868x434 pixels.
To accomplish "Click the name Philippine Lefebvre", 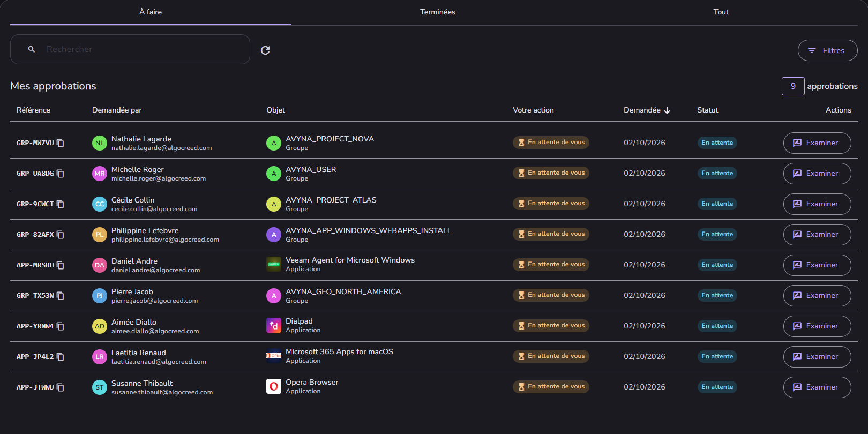I will (145, 230).
